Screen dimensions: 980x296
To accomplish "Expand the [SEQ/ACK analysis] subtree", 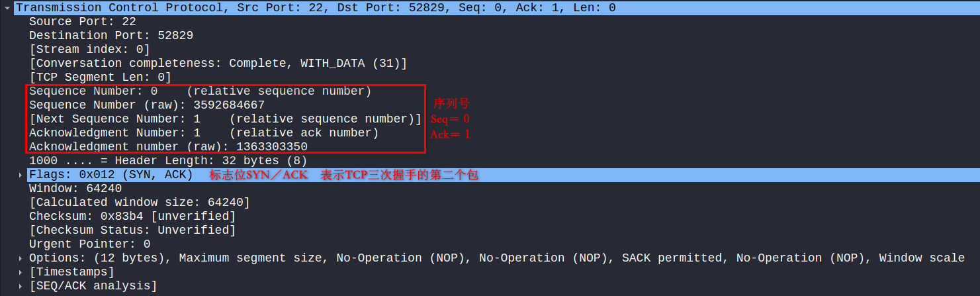I will click(21, 286).
